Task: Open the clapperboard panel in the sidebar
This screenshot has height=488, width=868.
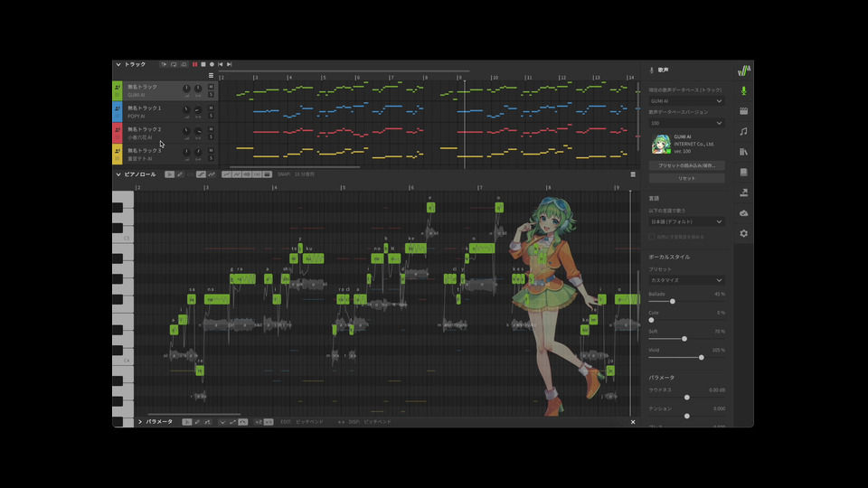Action: click(744, 111)
